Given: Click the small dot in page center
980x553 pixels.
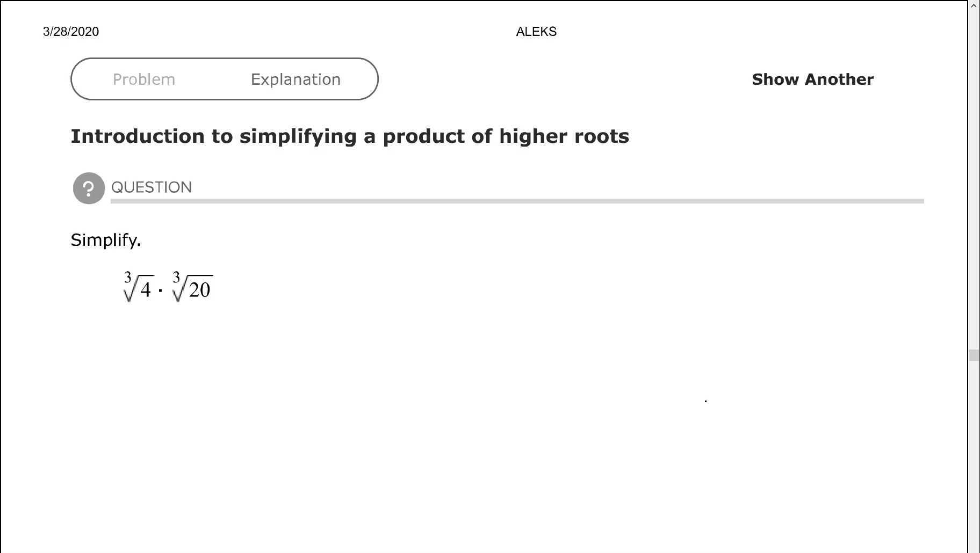Looking at the screenshot, I should 704,400.
